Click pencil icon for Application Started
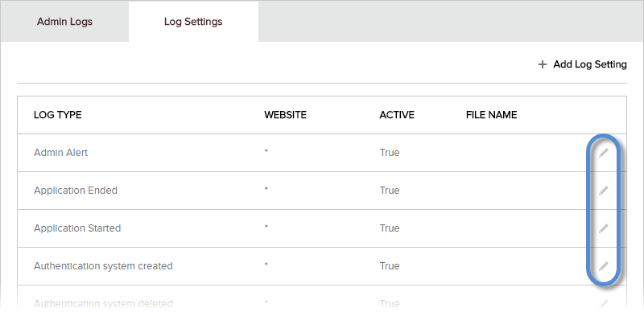Image resolution: width=644 pixels, height=312 pixels. click(603, 228)
